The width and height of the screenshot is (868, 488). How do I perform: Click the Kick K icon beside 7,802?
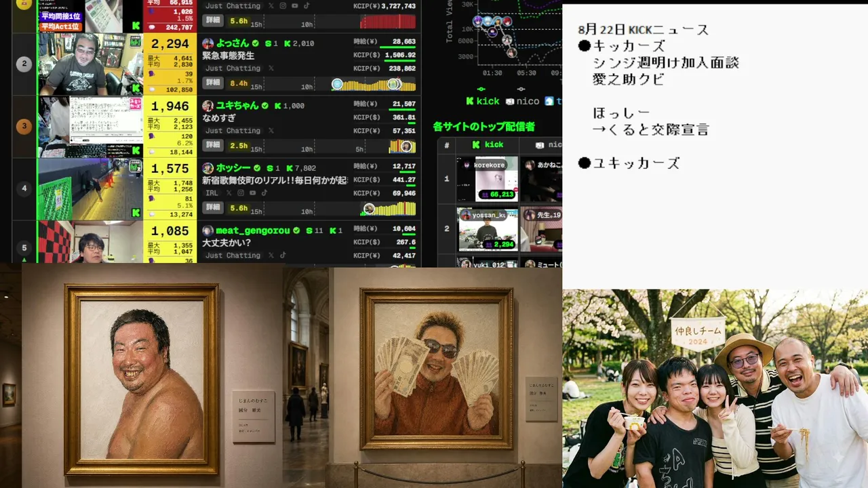pyautogui.click(x=290, y=168)
